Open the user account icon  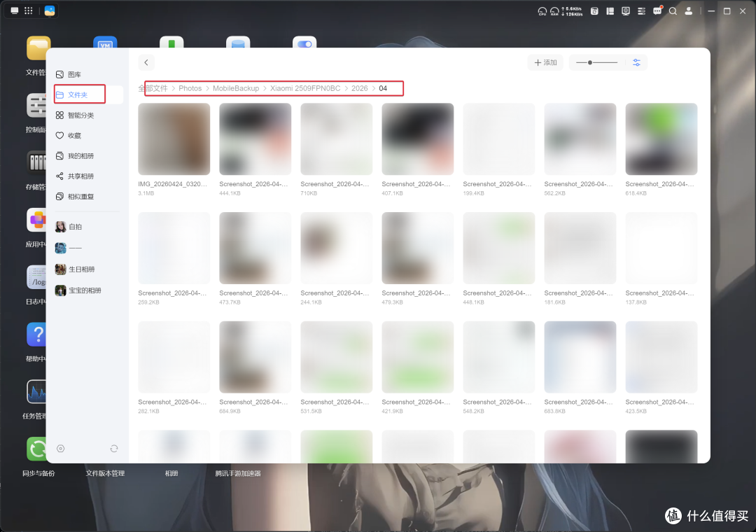click(689, 11)
